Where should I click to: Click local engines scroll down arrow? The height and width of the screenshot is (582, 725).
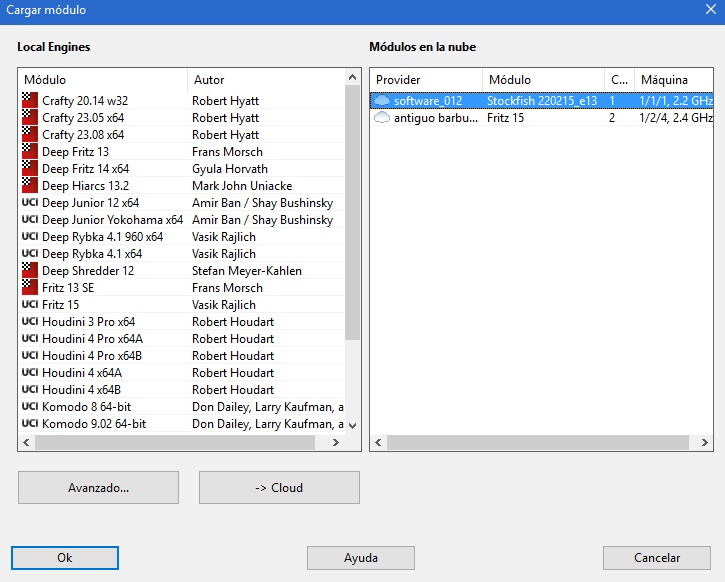(x=352, y=425)
